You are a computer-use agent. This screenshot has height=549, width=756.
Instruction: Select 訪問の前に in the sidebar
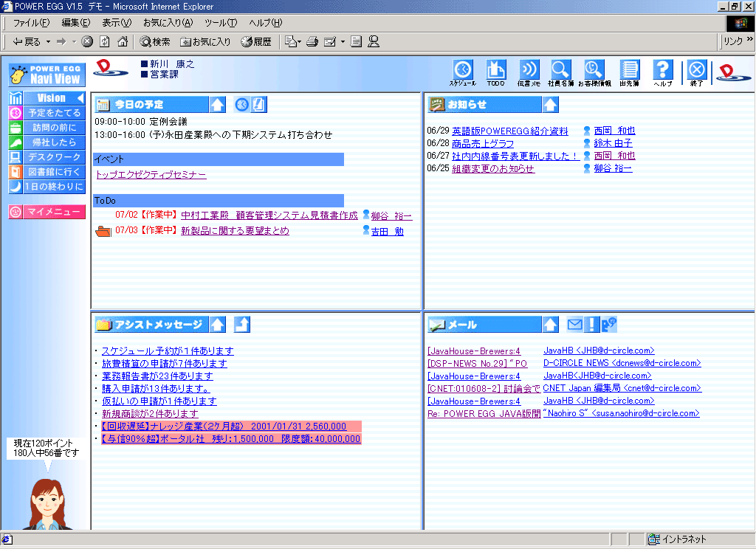point(47,128)
